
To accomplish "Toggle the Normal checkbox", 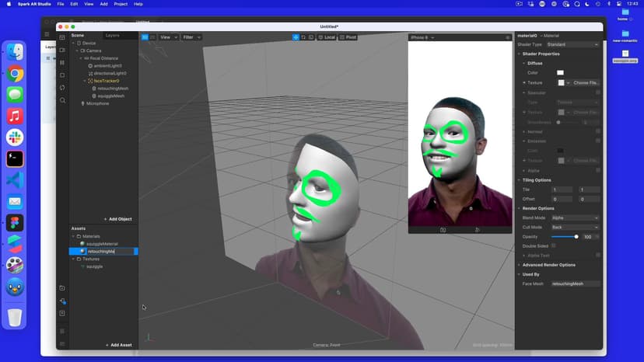I will tap(598, 132).
